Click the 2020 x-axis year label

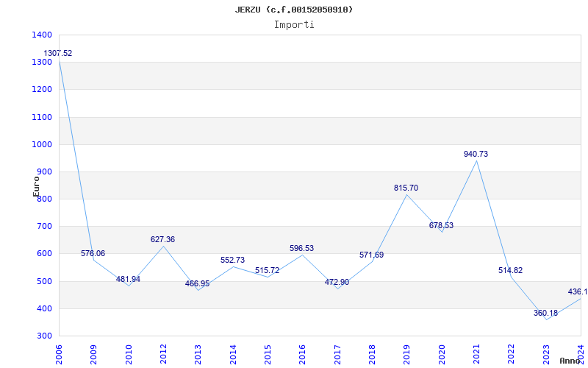[x=442, y=355]
